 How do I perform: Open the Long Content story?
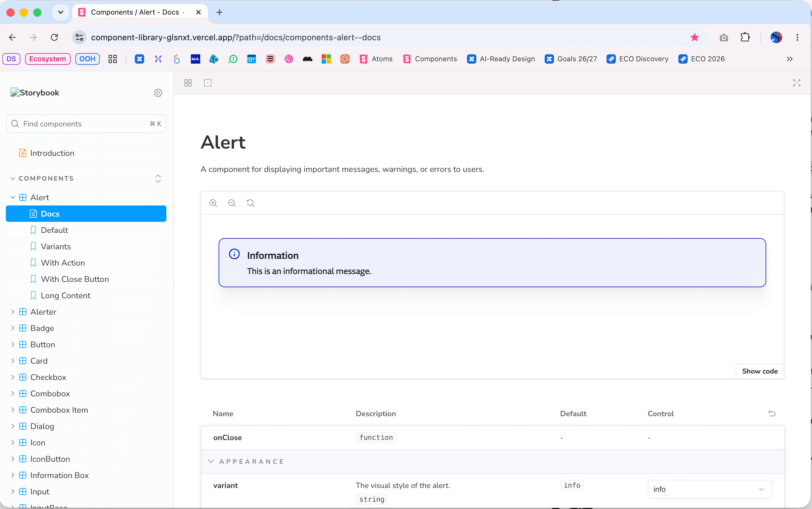tap(65, 296)
